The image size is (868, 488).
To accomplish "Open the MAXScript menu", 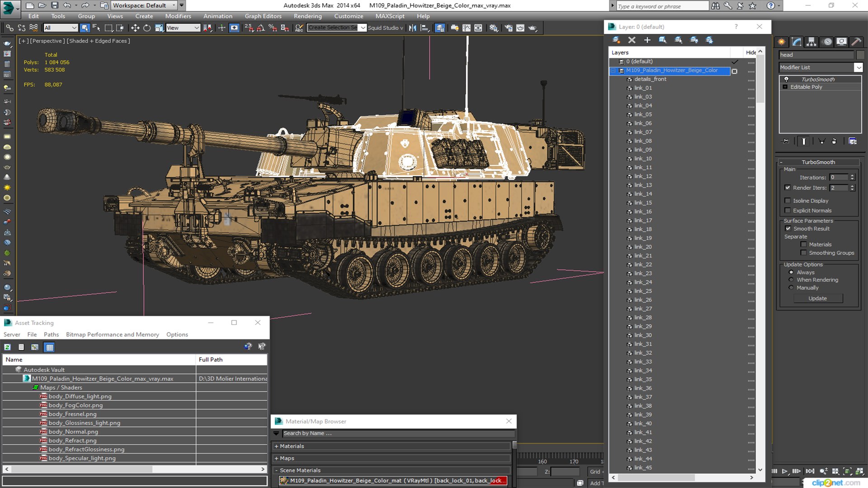I will click(x=390, y=16).
